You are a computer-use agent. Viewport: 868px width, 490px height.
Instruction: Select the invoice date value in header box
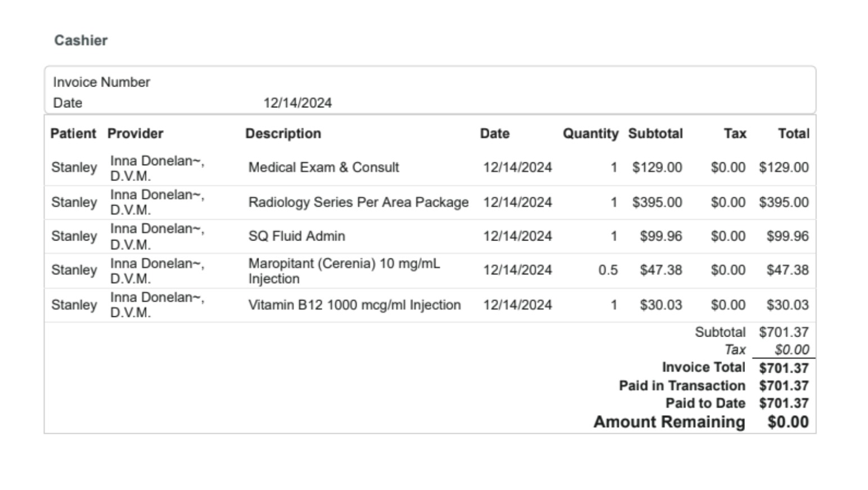297,103
